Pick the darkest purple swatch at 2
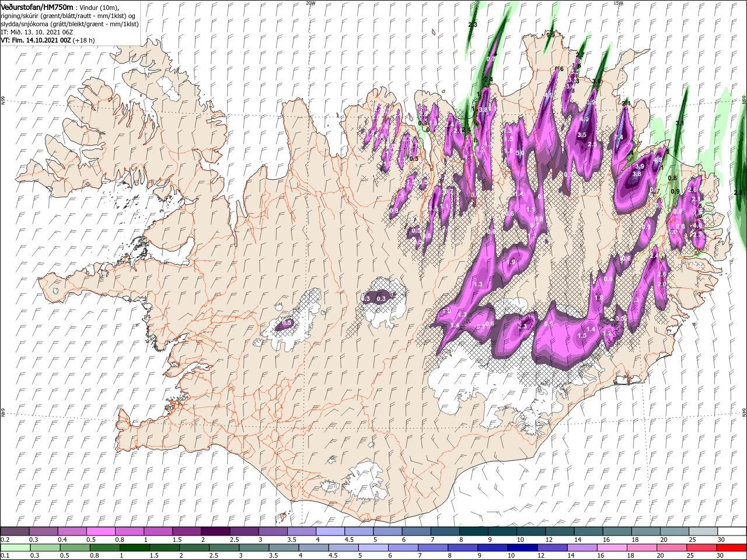747x560 pixels. [x=215, y=531]
